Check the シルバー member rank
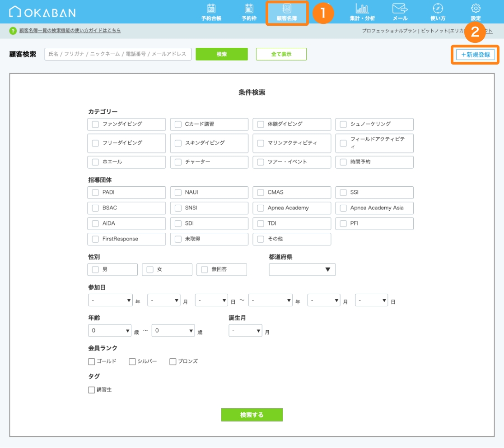This screenshot has width=504, height=448. tap(132, 362)
